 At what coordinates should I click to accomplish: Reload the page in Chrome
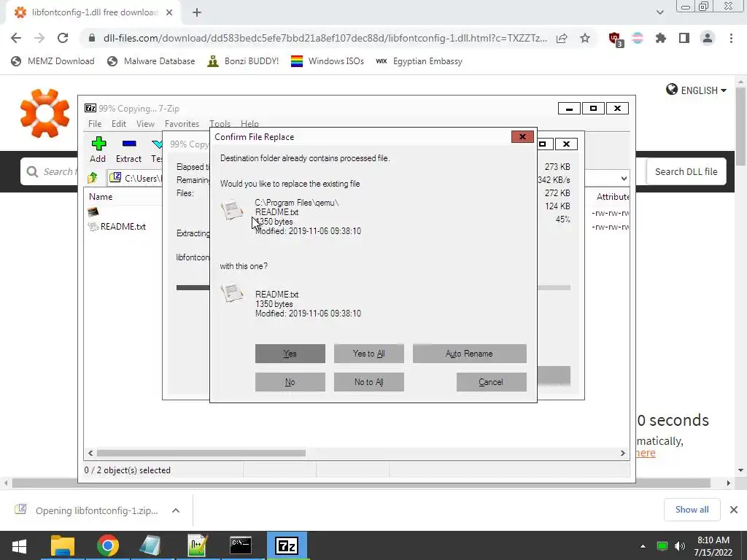pyautogui.click(x=63, y=38)
